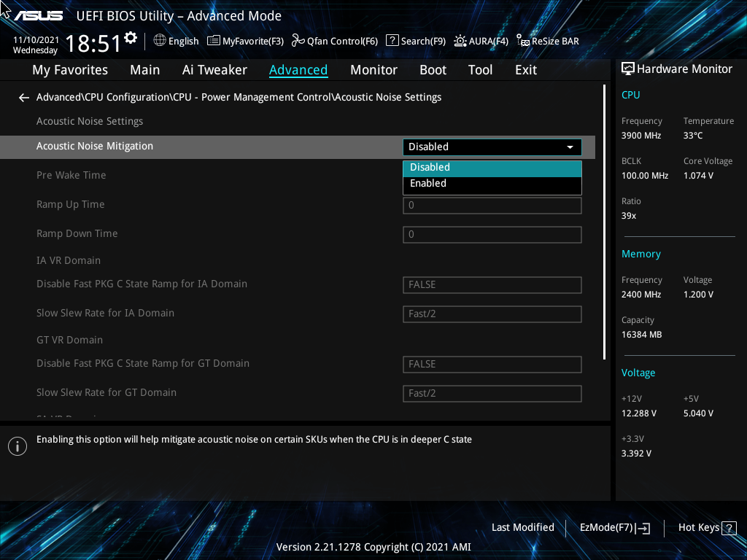This screenshot has width=747, height=560.
Task: Click the Qfan Control(F6) label
Action: click(342, 42)
